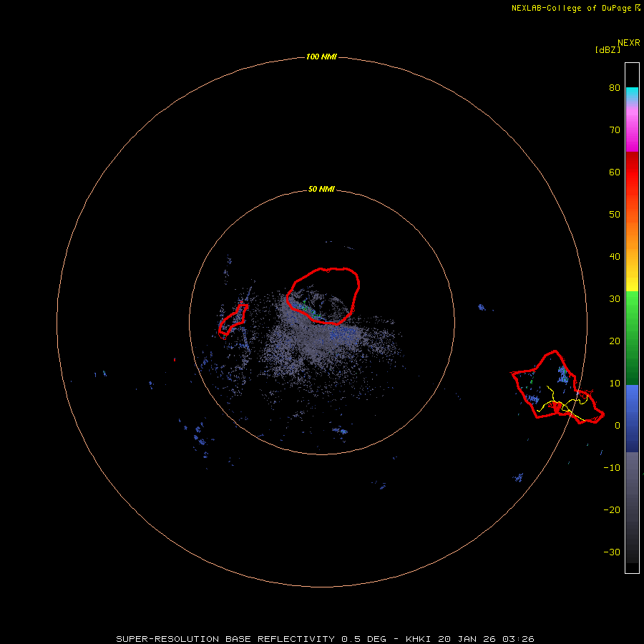Click the 20 JAN 26 03:26 timestamp
The height and width of the screenshot is (644, 644).
click(487, 639)
